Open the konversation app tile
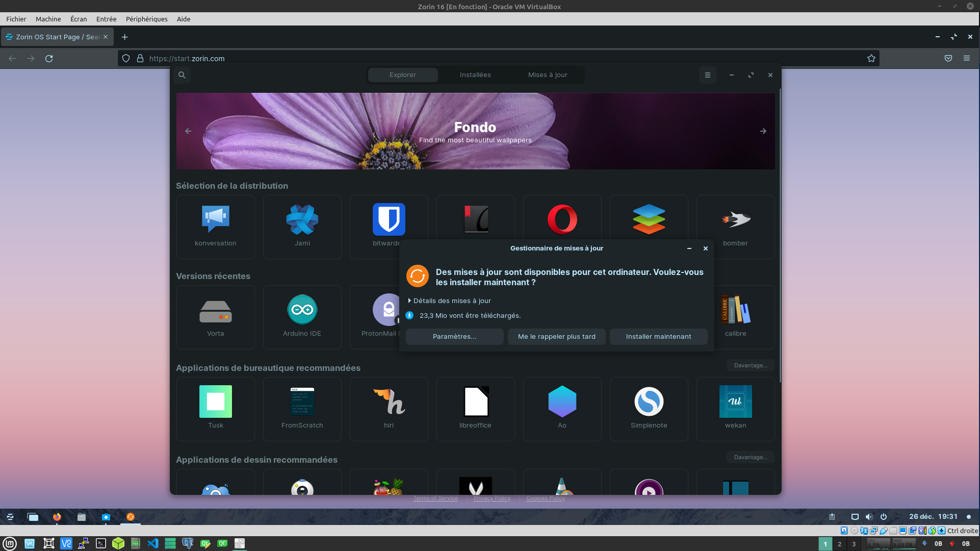The width and height of the screenshot is (980, 551). point(215,227)
